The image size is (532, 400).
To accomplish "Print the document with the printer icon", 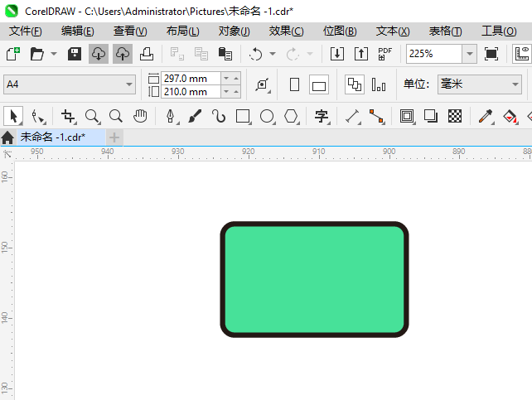I will point(147,54).
